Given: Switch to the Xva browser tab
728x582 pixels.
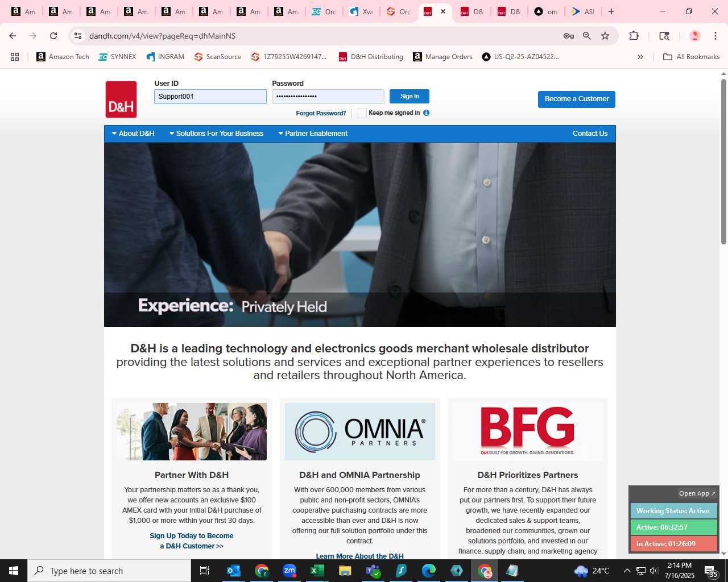Looking at the screenshot, I should [362, 11].
